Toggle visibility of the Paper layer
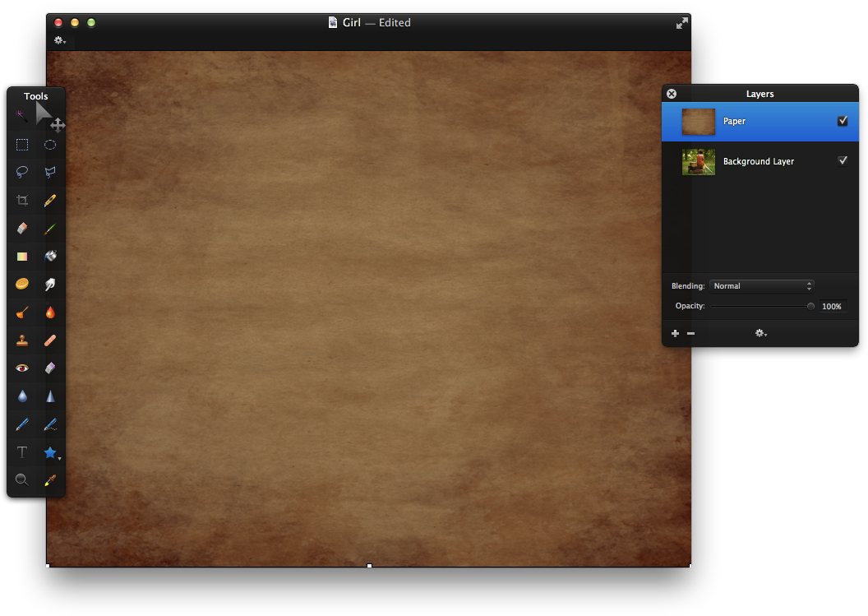The height and width of the screenshot is (616, 868). pyautogui.click(x=843, y=120)
